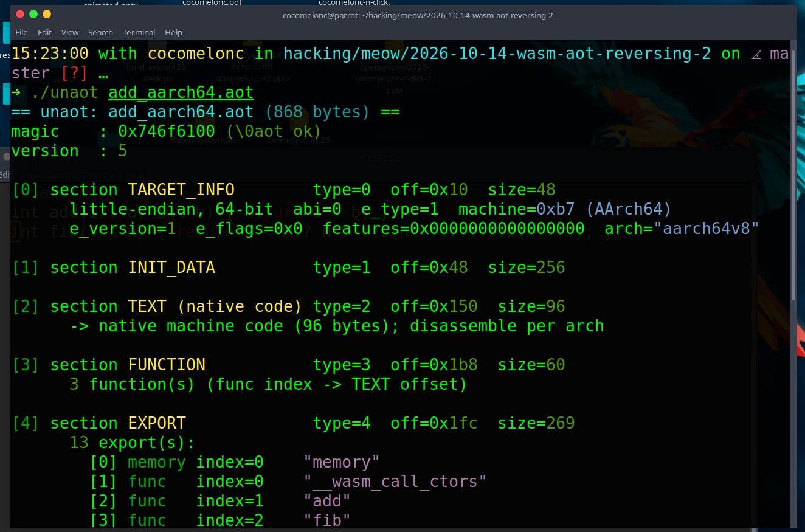
Task: Click the red [?] git status marker
Action: coord(74,74)
